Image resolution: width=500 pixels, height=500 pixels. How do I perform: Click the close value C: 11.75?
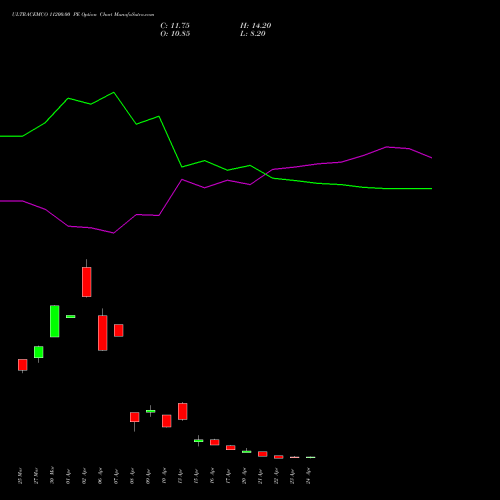click(x=175, y=26)
